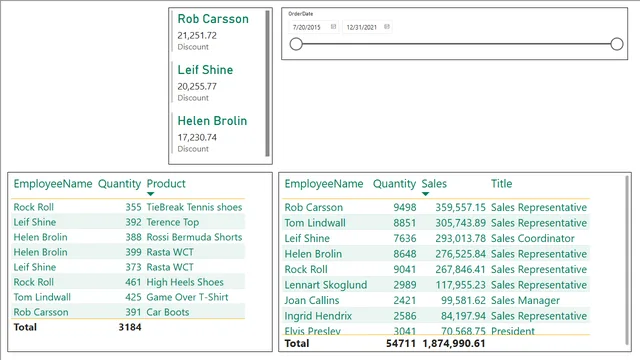
Task: Click left table total quantity 3184
Action: tap(130, 327)
